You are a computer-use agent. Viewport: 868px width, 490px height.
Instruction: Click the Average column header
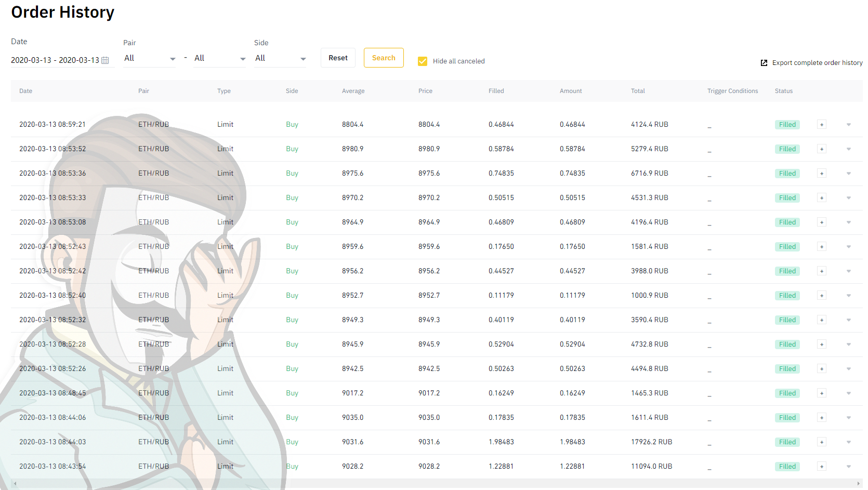[353, 91]
